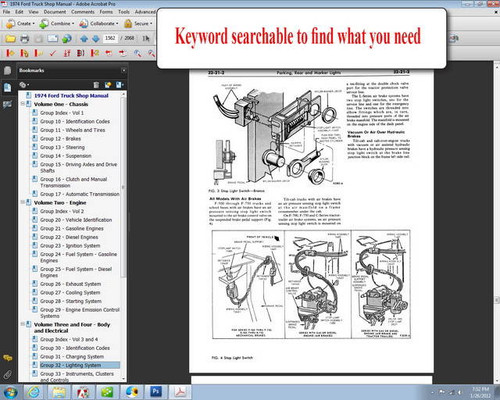Viewport: 500px width, 400px height.
Task: Open bookmark Group 17 - Automatic Transmission
Action: click(79, 194)
